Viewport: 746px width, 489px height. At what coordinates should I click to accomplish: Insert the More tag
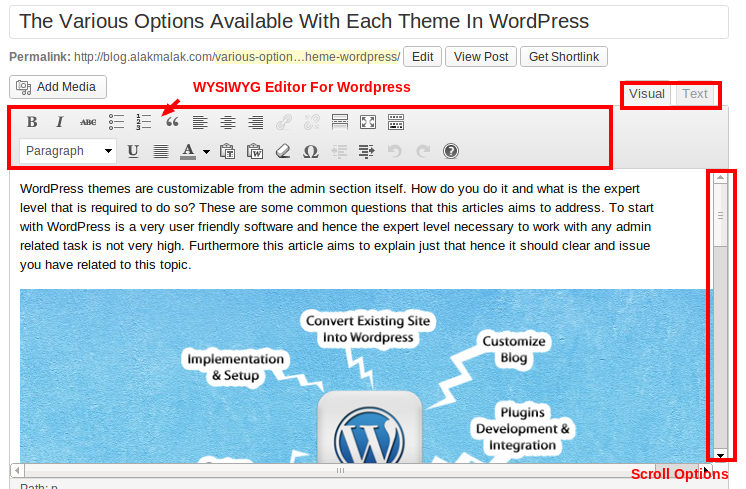[x=340, y=122]
